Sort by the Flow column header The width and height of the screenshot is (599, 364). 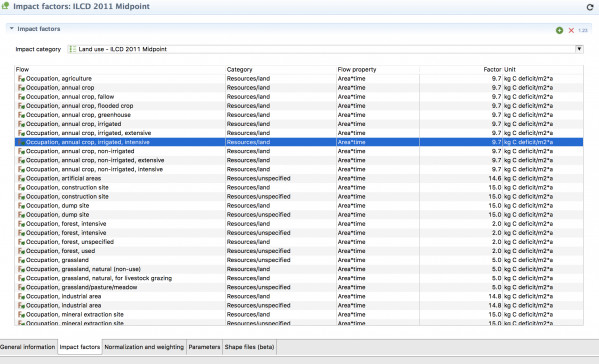coord(120,70)
